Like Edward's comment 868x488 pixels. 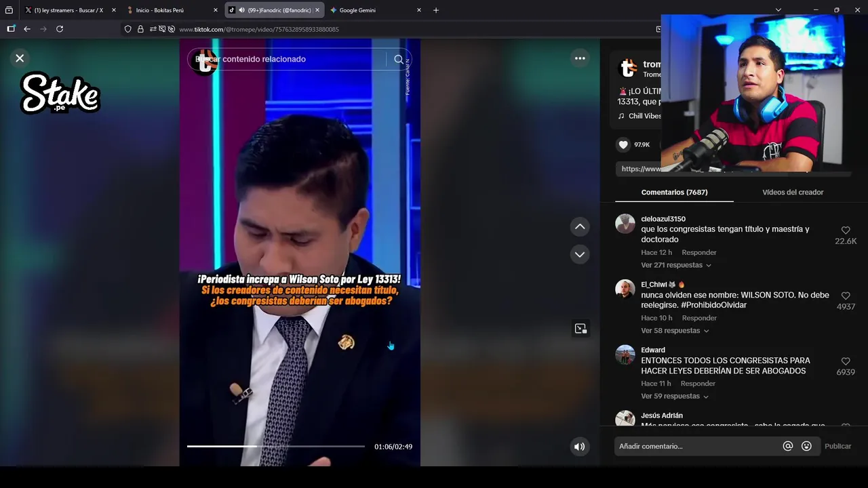[846, 362]
